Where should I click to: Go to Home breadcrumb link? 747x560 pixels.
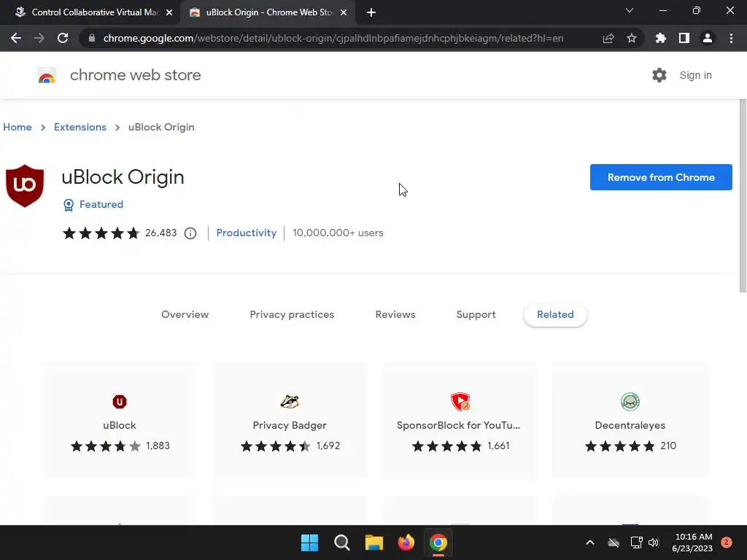click(18, 127)
